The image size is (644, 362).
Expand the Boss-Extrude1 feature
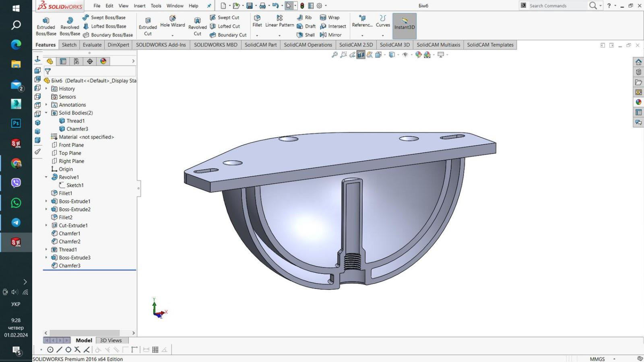point(46,201)
